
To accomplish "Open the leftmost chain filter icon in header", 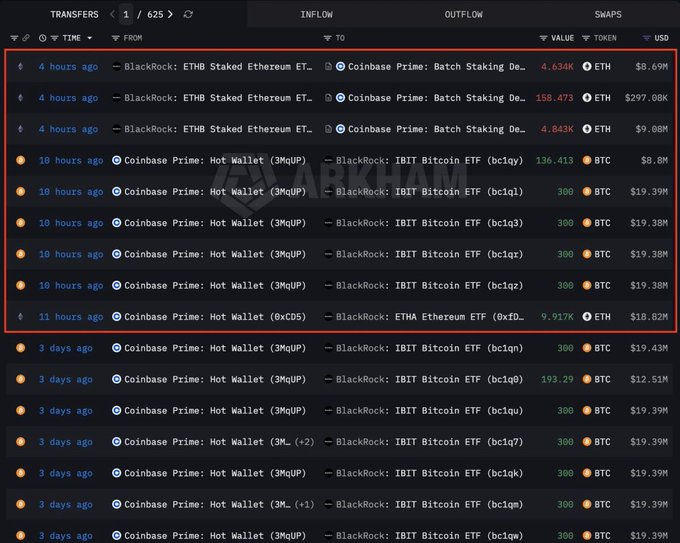I will (14, 38).
